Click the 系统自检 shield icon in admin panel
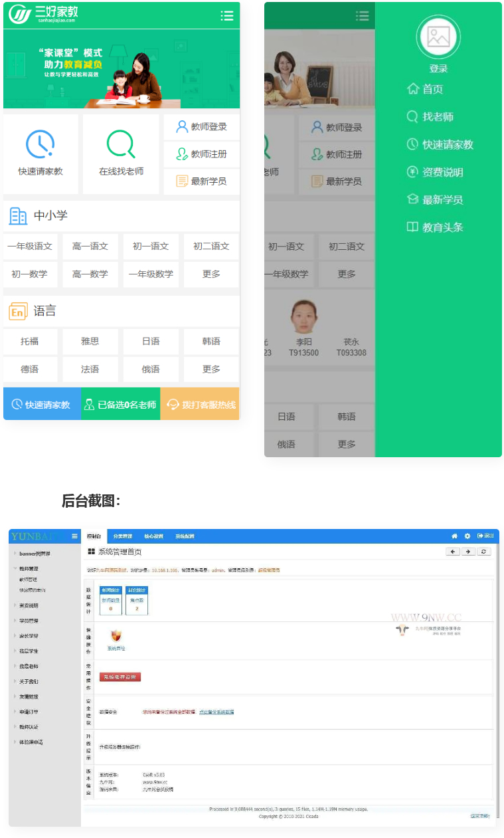The height and width of the screenshot is (838, 504). 116,636
